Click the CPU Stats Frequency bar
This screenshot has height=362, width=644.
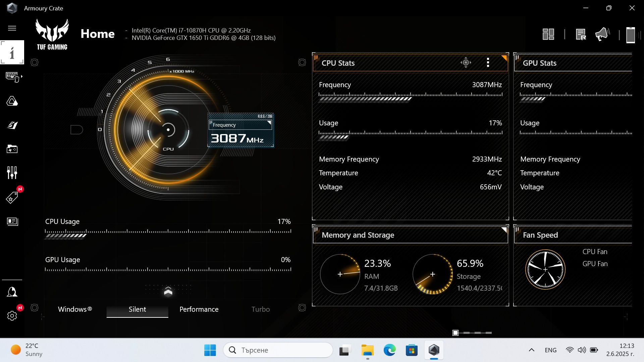(411, 97)
